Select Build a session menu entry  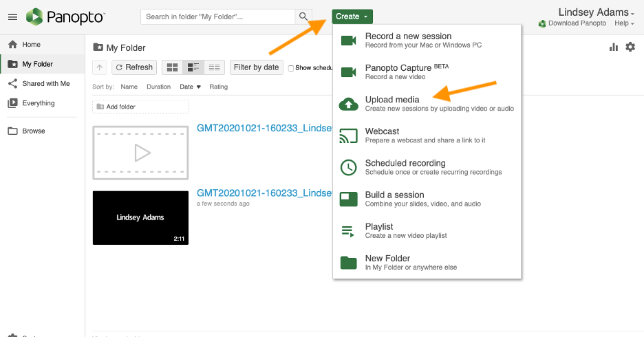(x=427, y=199)
